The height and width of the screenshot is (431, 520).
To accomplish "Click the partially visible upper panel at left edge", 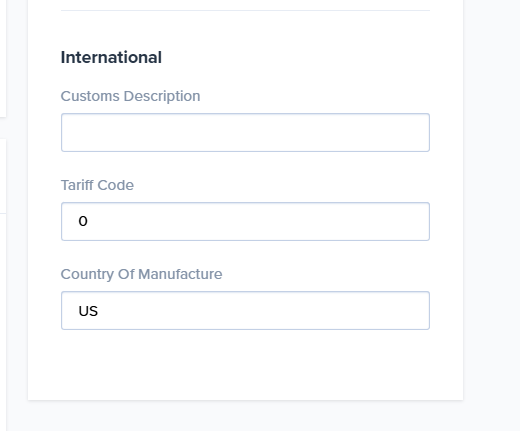I will [x=3, y=58].
